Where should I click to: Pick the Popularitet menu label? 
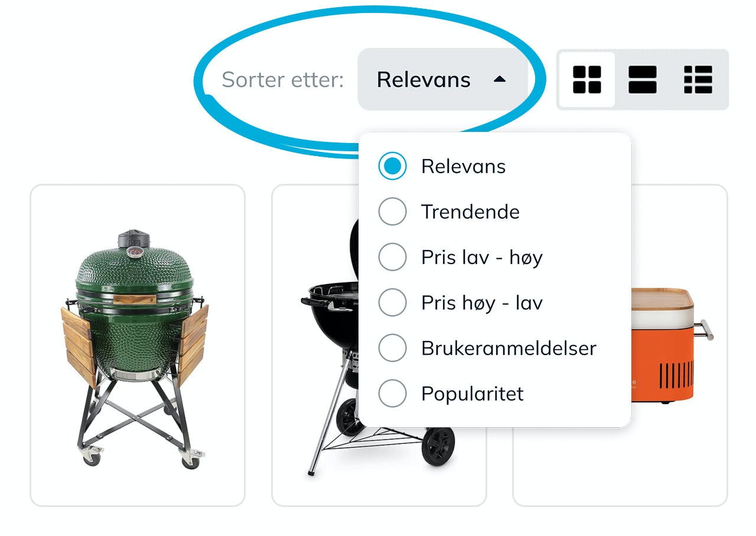[472, 394]
